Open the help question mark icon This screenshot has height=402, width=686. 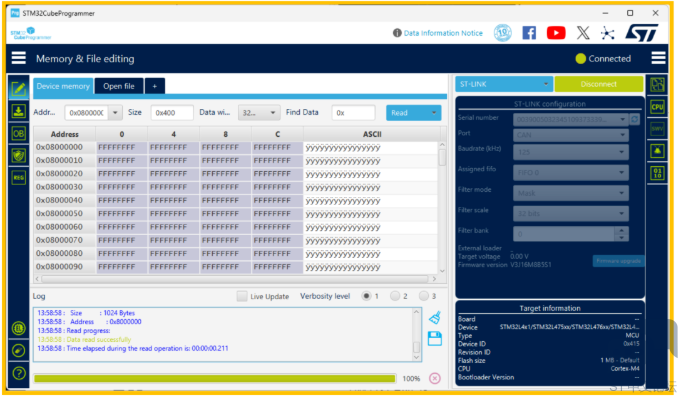coord(19,373)
